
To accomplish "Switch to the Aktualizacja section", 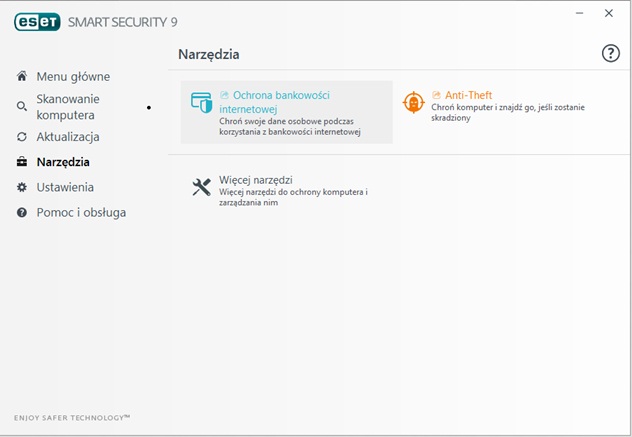I will coord(68,137).
